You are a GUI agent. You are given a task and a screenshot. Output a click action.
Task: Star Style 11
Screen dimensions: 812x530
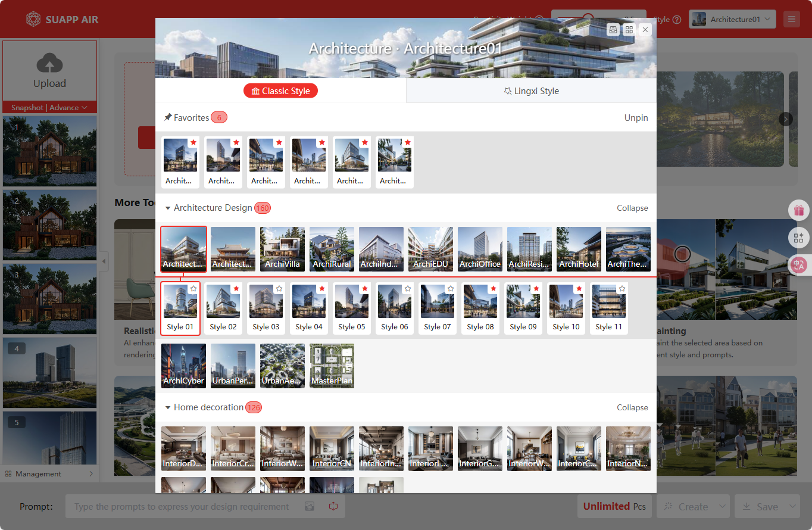click(622, 289)
